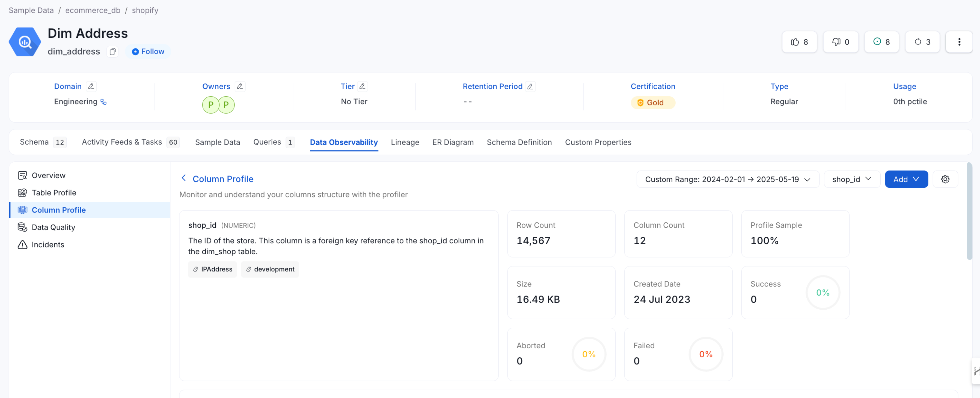
Task: Switch to the Lineage tab
Action: (405, 142)
